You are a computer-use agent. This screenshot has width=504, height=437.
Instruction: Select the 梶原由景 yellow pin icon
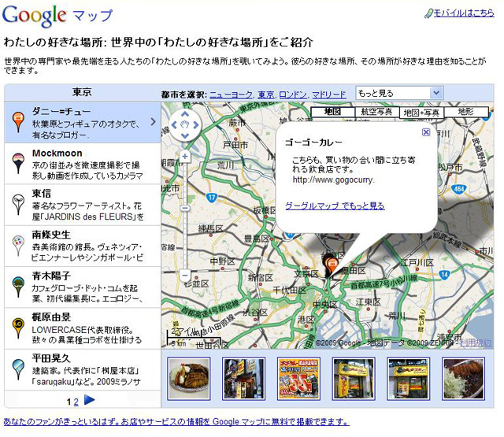pyautogui.click(x=18, y=328)
